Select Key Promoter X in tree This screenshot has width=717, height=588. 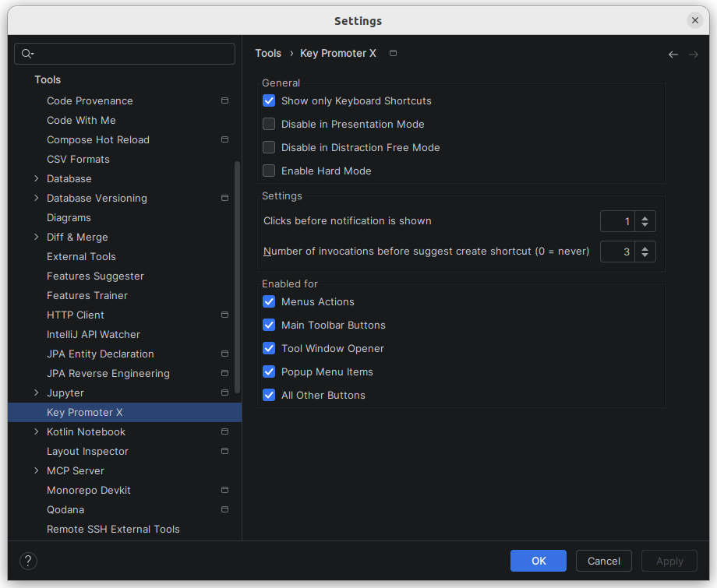pos(125,412)
